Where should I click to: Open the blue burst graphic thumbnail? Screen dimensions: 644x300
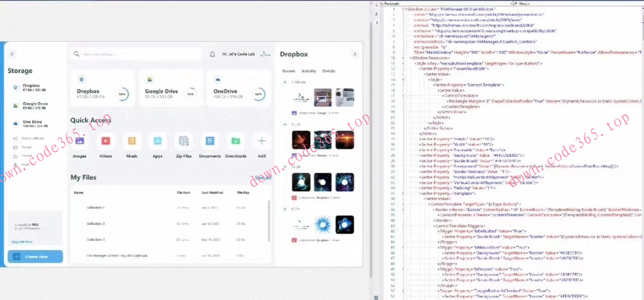(323, 224)
